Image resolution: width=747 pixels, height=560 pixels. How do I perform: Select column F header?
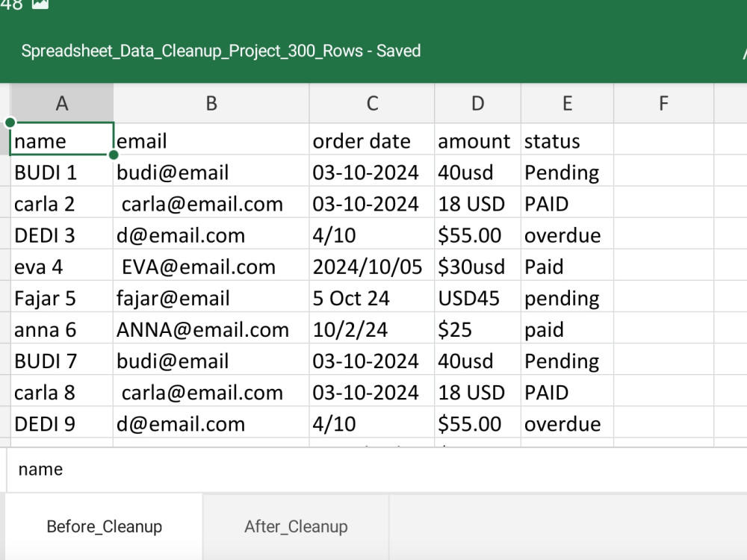point(663,103)
